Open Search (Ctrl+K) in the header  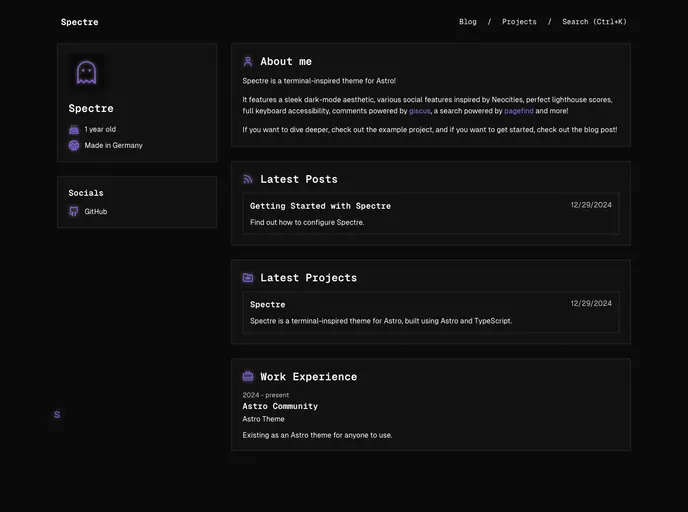tap(595, 21)
